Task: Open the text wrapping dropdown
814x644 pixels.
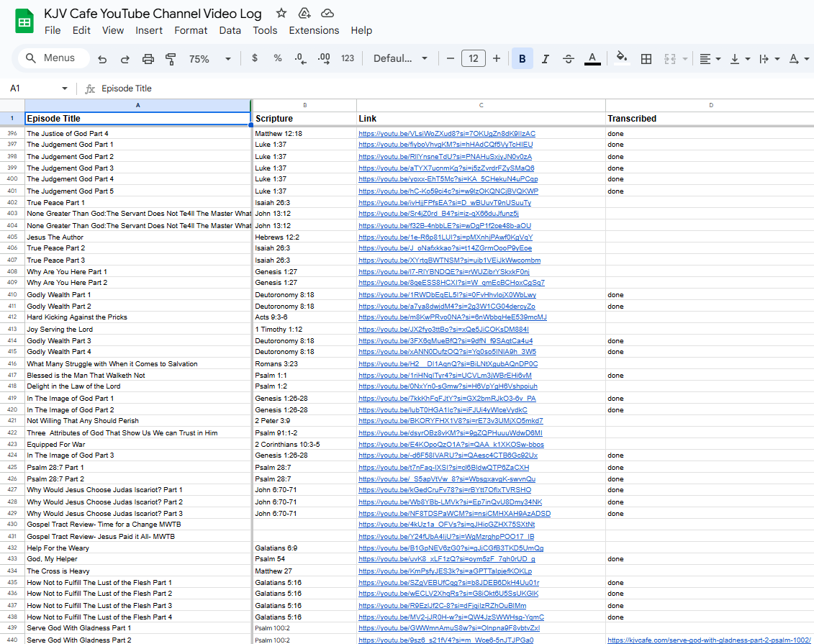Action: click(769, 58)
